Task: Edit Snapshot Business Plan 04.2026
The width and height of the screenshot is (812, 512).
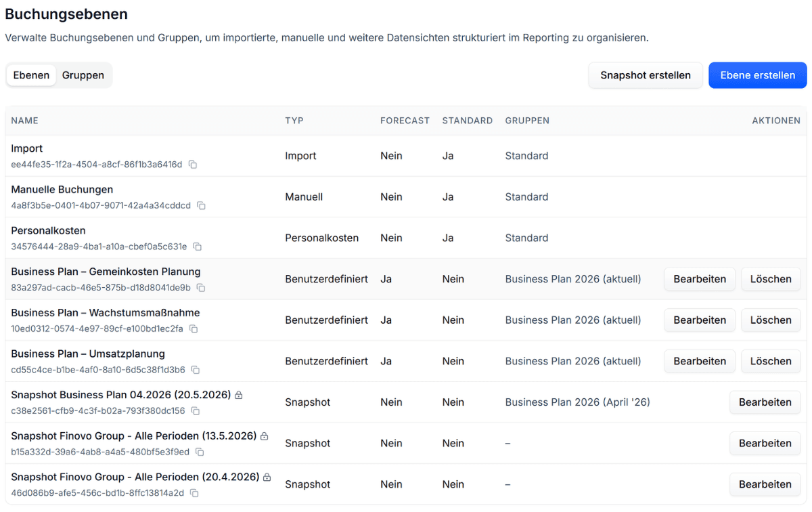Action: [x=765, y=402]
